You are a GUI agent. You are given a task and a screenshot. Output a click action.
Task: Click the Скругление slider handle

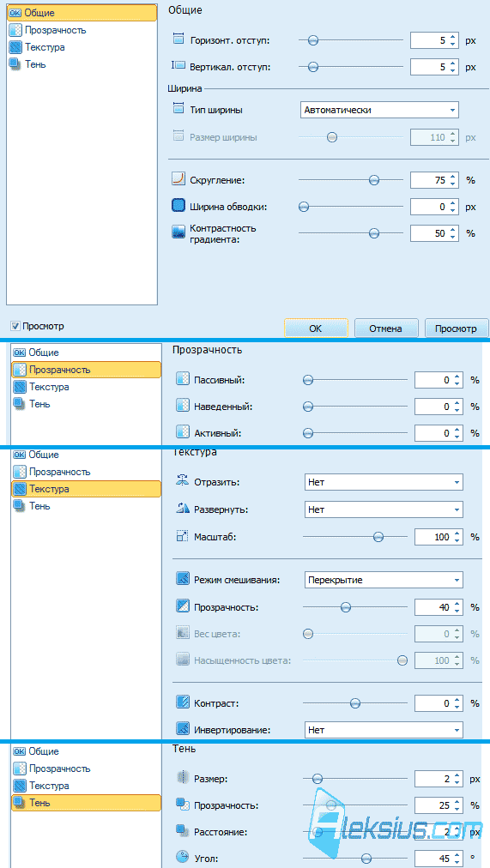374,180
